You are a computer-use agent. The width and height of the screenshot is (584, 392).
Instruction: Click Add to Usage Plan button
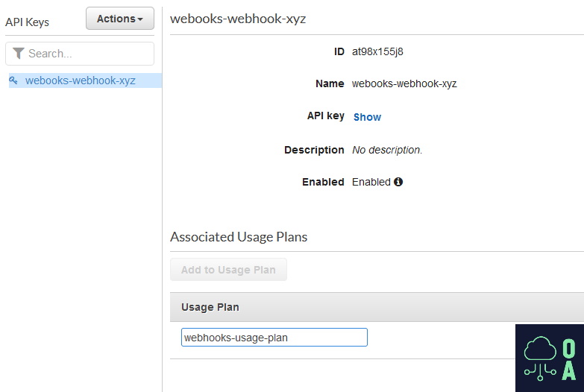(x=228, y=270)
